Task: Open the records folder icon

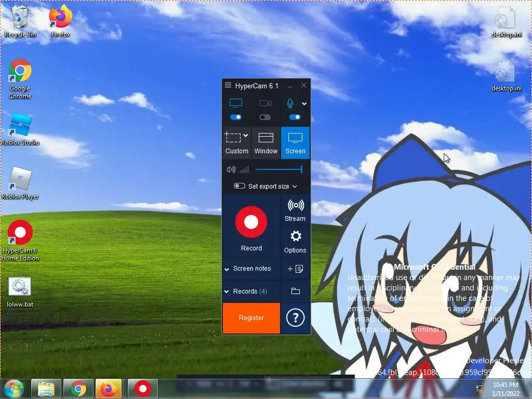Action: tap(296, 291)
